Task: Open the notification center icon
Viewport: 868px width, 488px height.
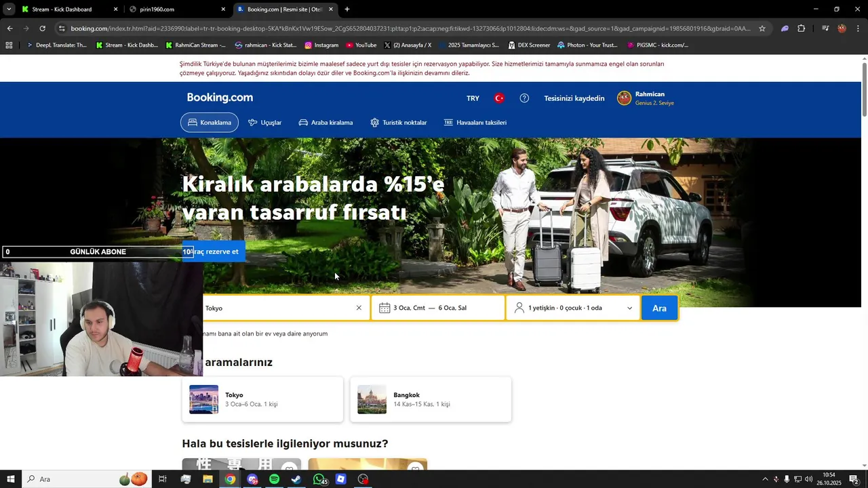Action: tap(854, 479)
